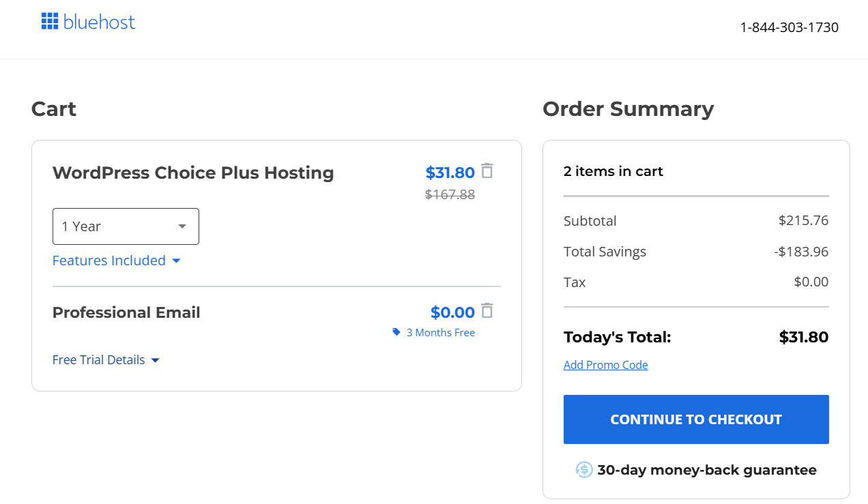Click Add Promo Code link

(606, 365)
